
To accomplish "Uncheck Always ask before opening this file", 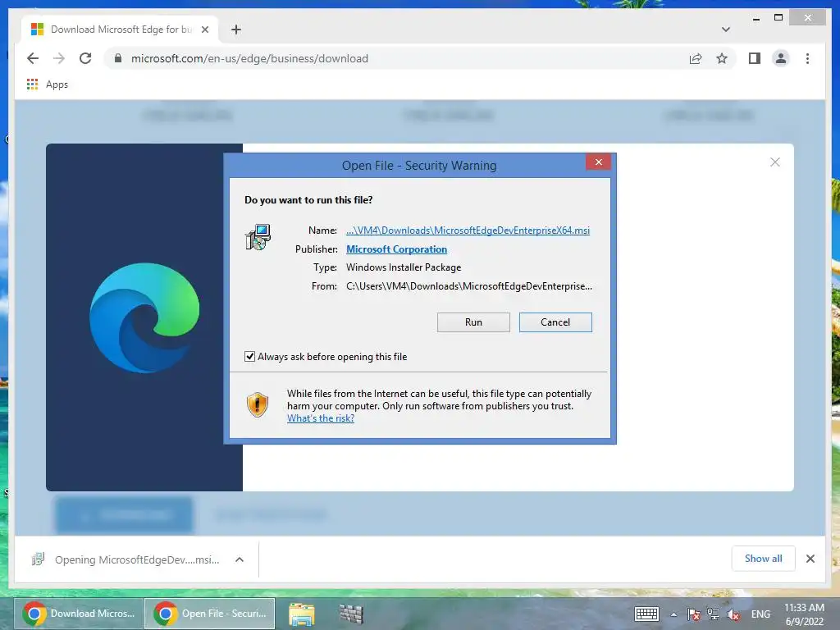I will (x=249, y=356).
